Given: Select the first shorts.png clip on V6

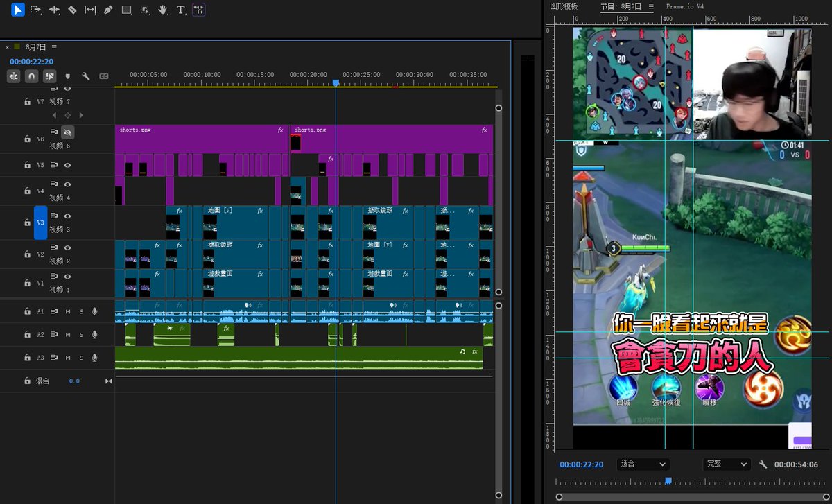Looking at the screenshot, I should 202,139.
